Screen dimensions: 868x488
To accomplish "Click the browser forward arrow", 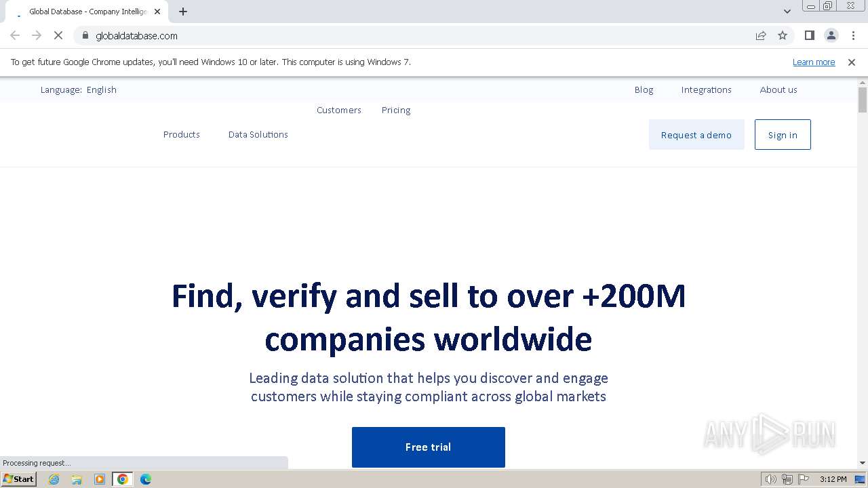I will [37, 35].
